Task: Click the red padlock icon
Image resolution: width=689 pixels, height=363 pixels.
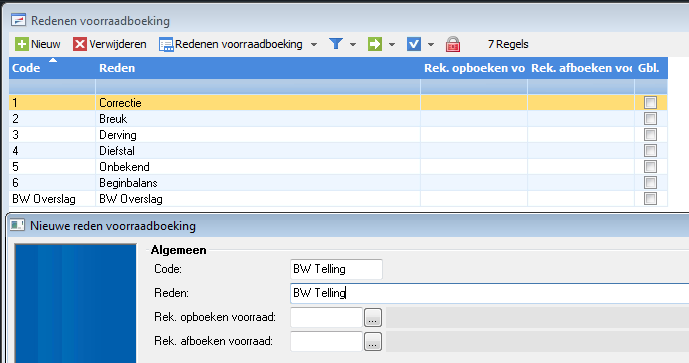Action: point(453,44)
